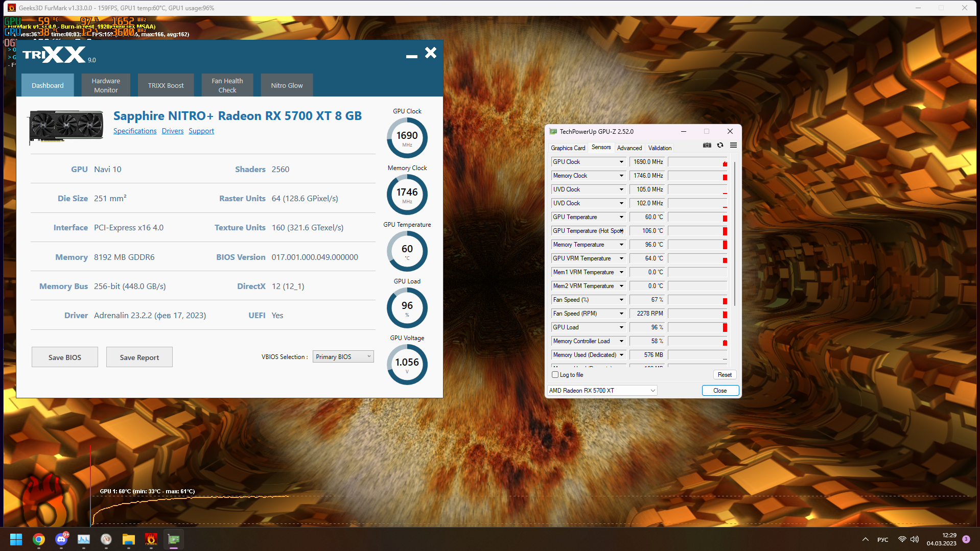Switch to FurMark from the taskbar

click(x=151, y=539)
